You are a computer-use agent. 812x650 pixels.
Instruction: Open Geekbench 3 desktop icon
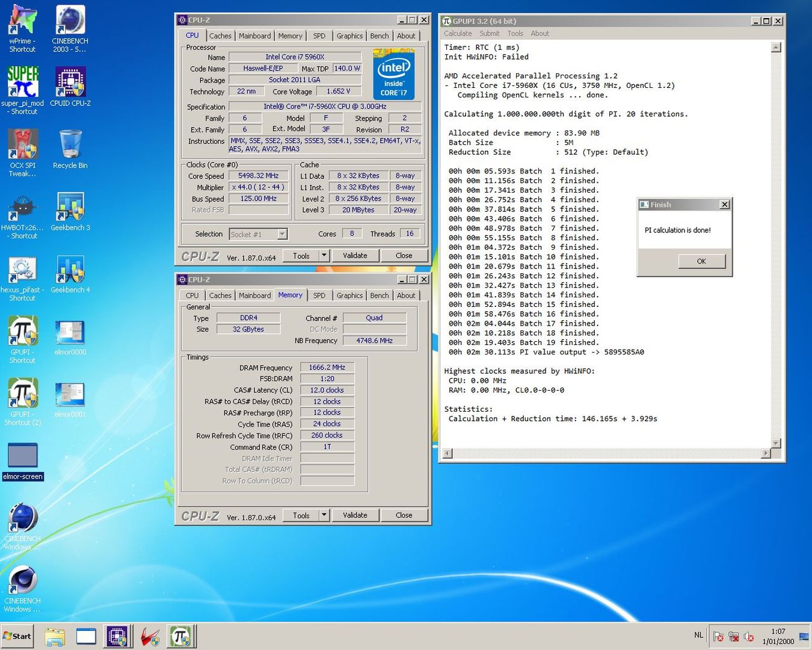(70, 212)
